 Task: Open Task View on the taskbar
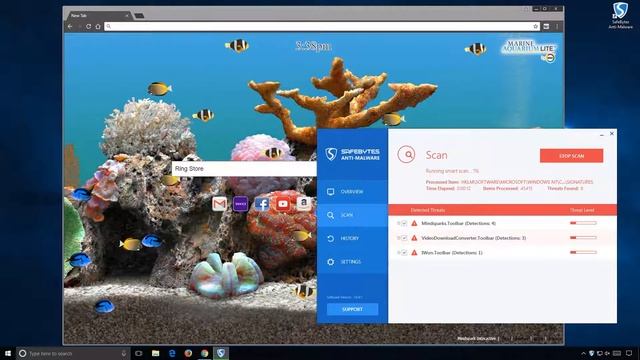click(139, 353)
